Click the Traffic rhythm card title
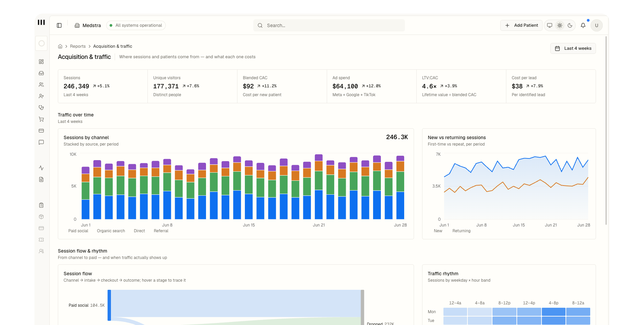 click(443, 274)
